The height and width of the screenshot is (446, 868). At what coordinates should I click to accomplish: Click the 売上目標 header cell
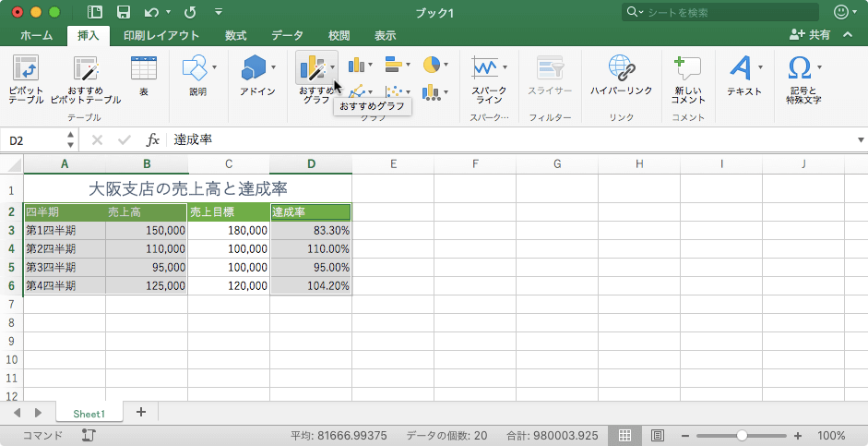pos(229,211)
